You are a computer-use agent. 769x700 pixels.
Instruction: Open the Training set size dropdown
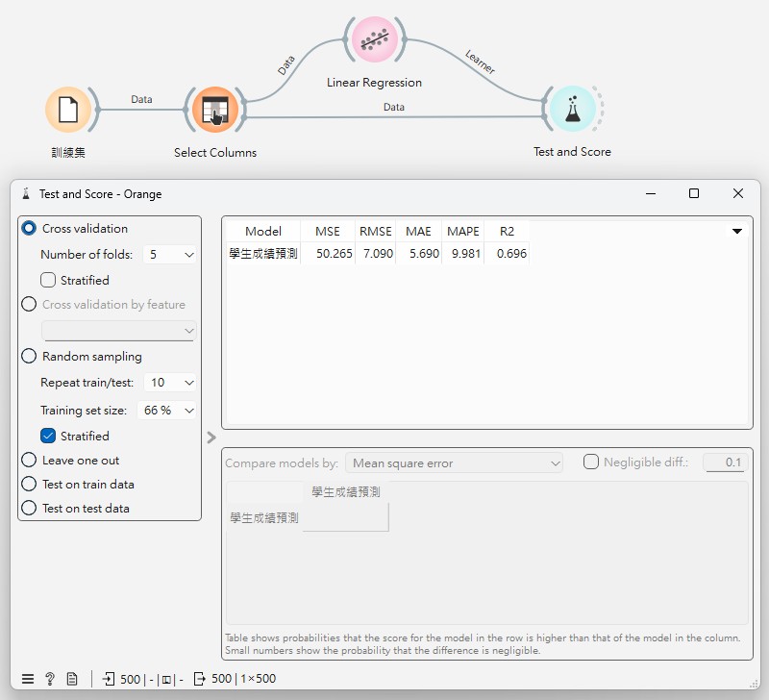(x=167, y=411)
